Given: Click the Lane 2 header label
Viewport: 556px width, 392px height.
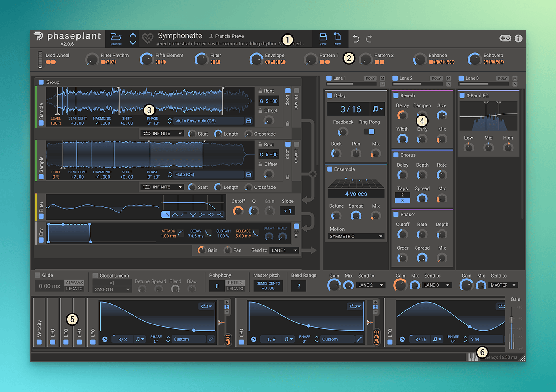Looking at the screenshot, I should pyautogui.click(x=406, y=78).
